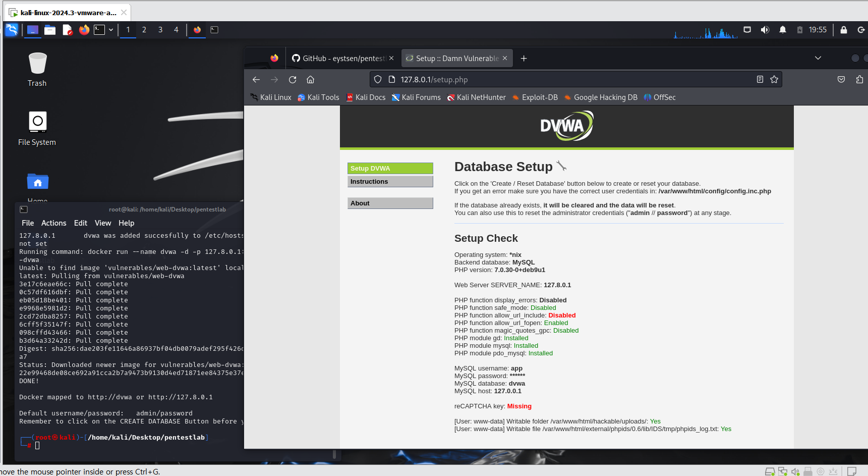The image size is (868, 476).
Task: Open the Pocket save icon
Action: coord(841,80)
